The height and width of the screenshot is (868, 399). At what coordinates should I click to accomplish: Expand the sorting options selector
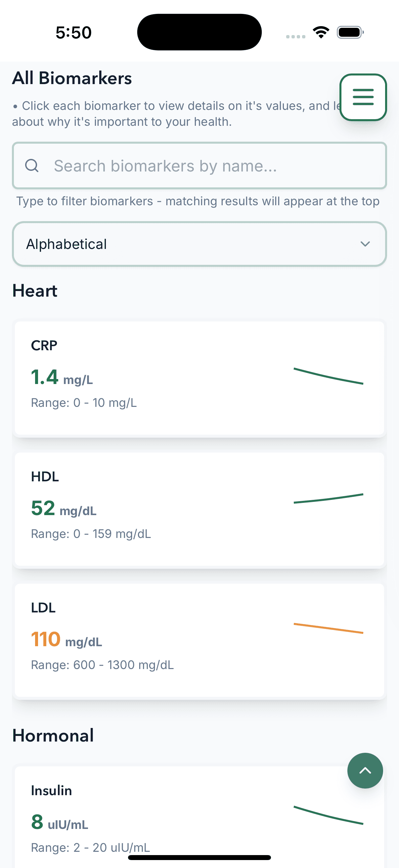click(199, 244)
